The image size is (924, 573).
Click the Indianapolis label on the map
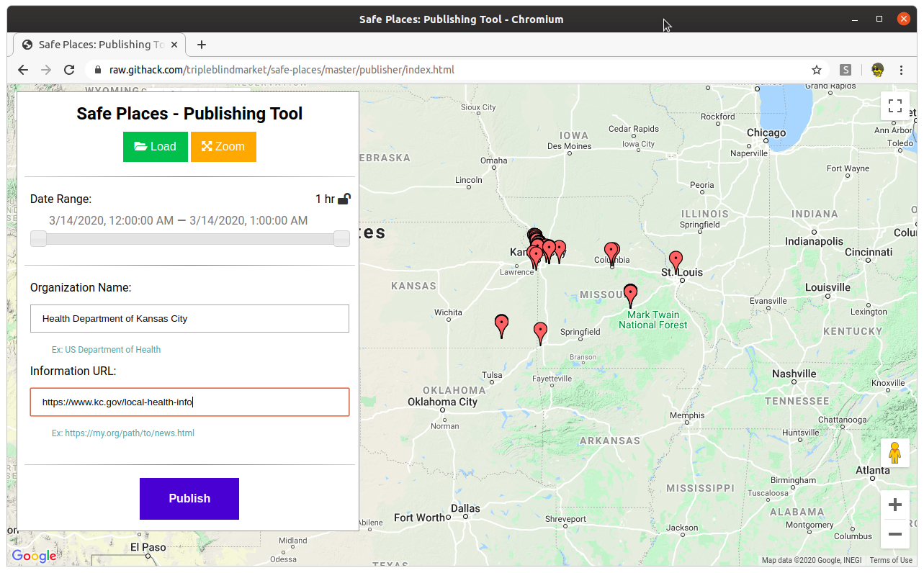(x=814, y=241)
